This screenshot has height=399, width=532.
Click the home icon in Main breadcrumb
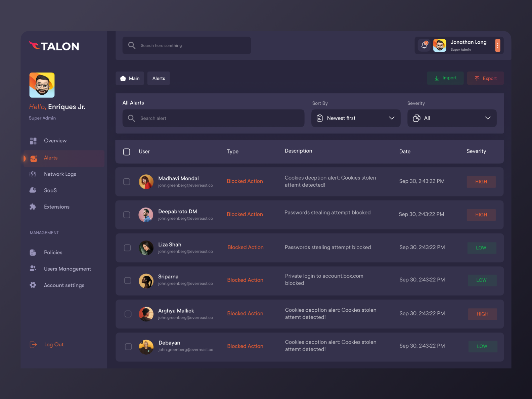[123, 78]
